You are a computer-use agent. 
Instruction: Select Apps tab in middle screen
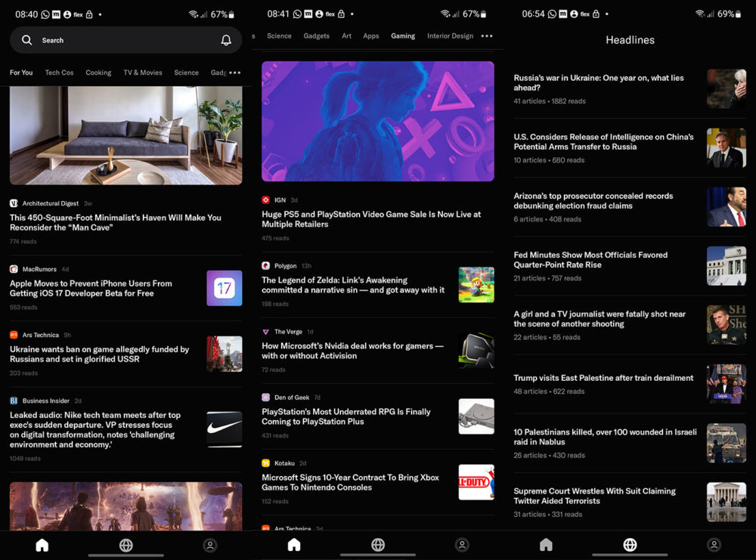coord(370,36)
